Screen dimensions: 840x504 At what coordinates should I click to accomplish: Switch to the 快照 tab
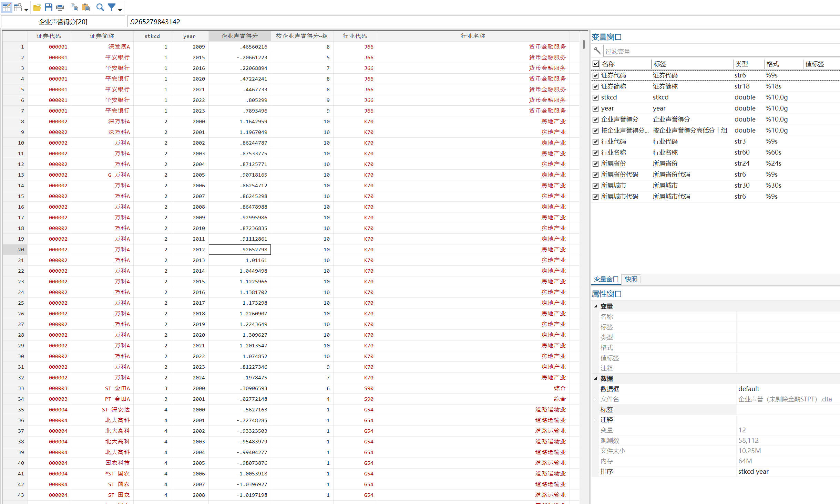631,279
